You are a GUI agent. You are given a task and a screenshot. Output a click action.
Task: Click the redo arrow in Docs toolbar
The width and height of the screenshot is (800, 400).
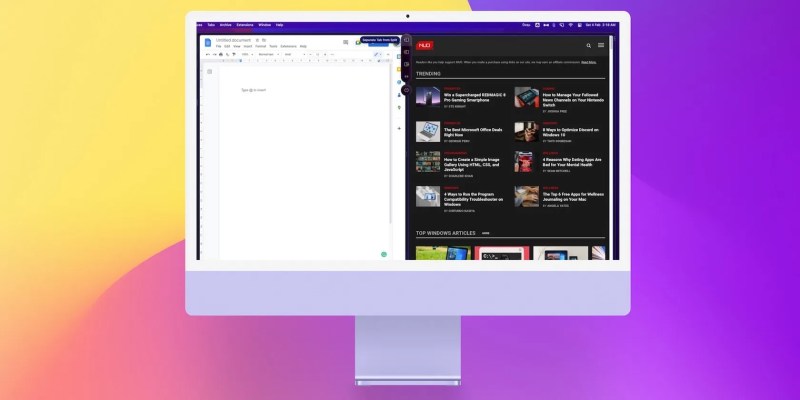click(x=215, y=54)
